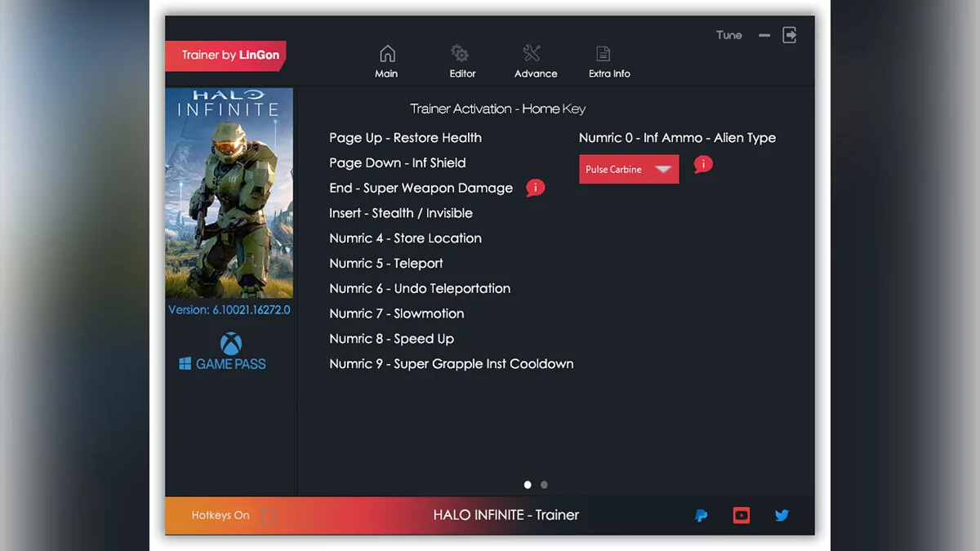Click the info icon beside Super Weapon Damage
This screenshot has width=980, height=551.
(x=535, y=188)
